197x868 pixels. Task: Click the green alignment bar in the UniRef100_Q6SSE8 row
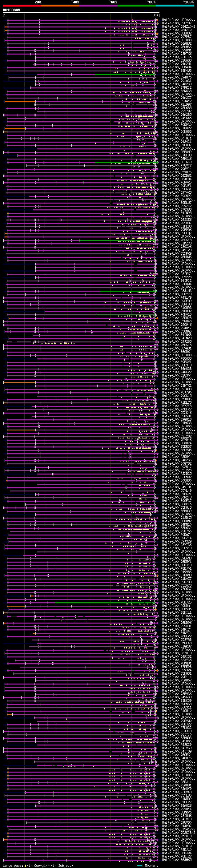(118, 240)
